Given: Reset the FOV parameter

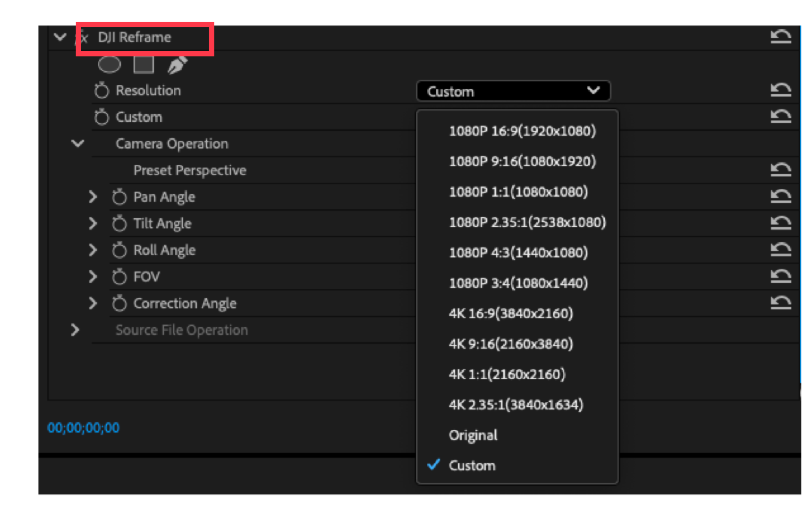Looking at the screenshot, I should (780, 276).
